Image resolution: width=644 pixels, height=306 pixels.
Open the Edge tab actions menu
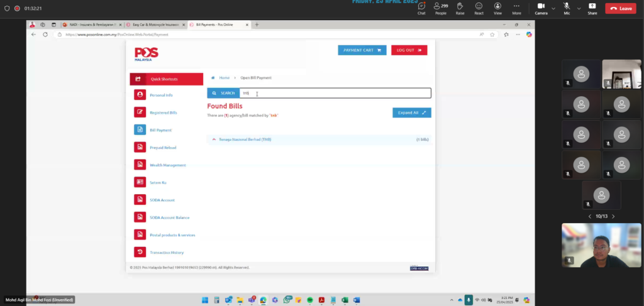click(53, 25)
